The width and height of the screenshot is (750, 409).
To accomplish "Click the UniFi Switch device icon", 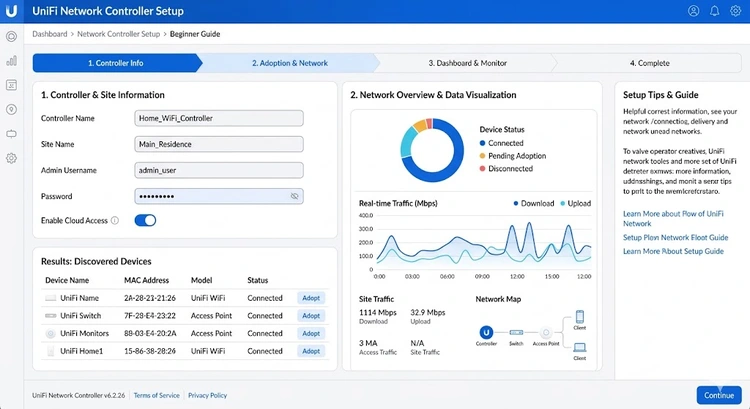I will pos(50,316).
